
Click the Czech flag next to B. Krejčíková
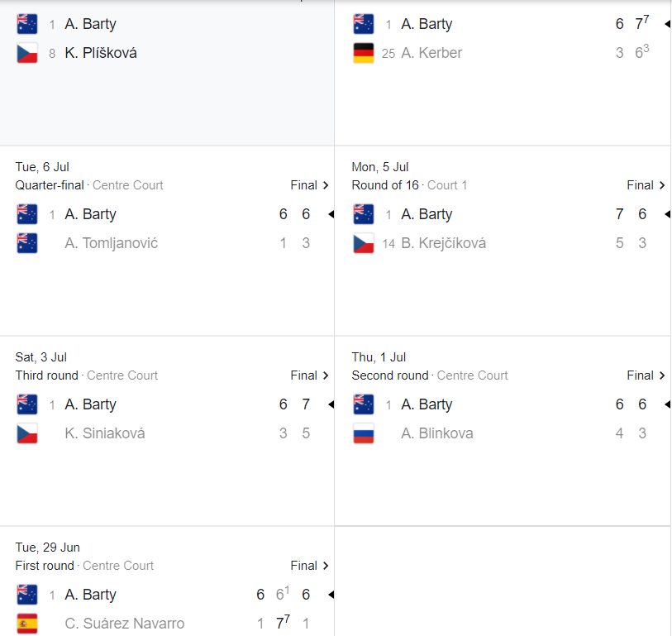pyautogui.click(x=364, y=243)
